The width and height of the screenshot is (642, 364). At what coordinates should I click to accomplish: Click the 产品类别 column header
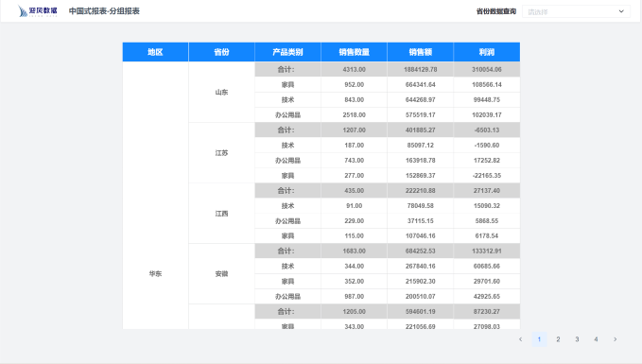287,52
